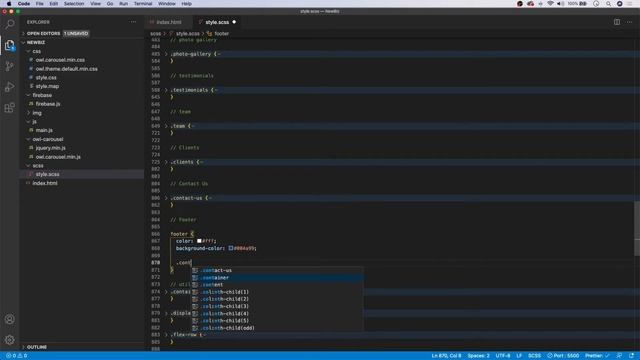640x360 pixels.
Task: Open index.html in file explorer
Action: (x=45, y=183)
